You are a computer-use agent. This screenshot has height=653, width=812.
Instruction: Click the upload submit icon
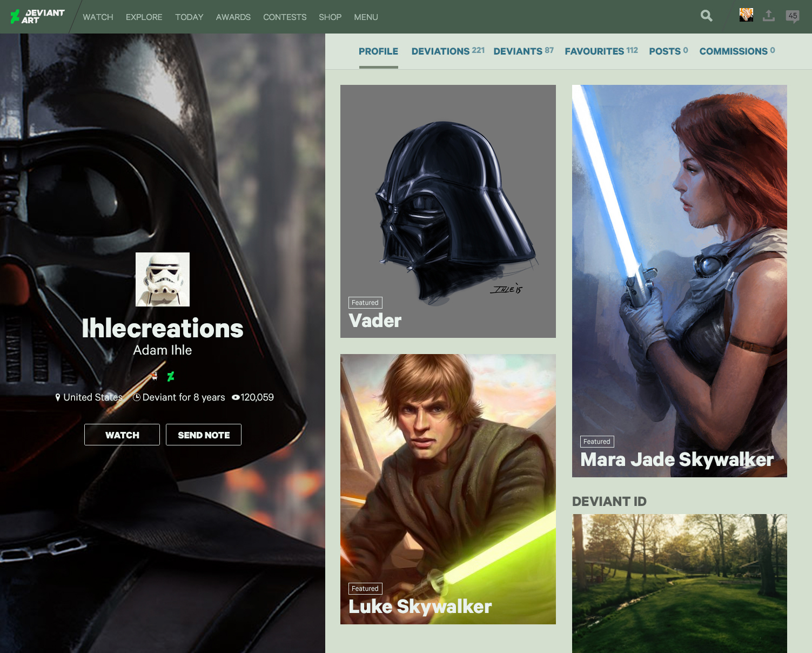[x=769, y=16]
